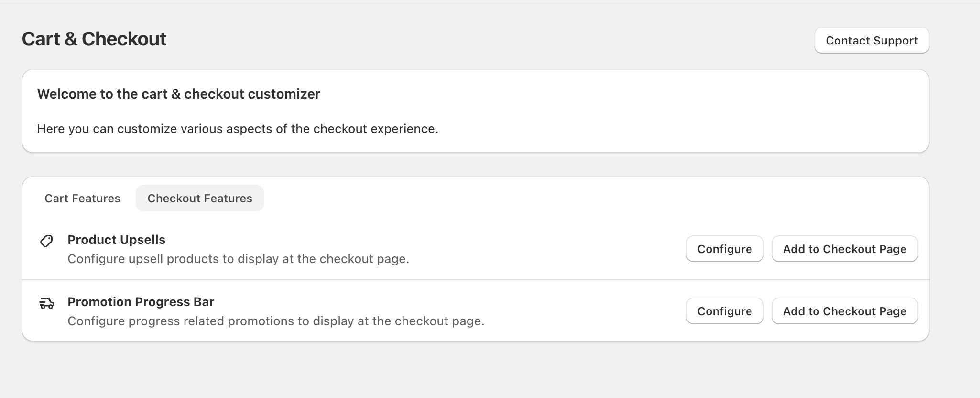Image resolution: width=980 pixels, height=398 pixels.
Task: Click the welcome customizer heading text
Action: pos(179,94)
